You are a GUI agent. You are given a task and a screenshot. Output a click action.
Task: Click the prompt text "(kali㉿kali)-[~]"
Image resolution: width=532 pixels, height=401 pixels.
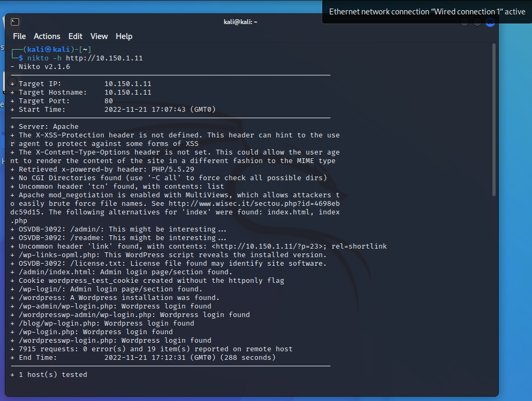(x=57, y=50)
